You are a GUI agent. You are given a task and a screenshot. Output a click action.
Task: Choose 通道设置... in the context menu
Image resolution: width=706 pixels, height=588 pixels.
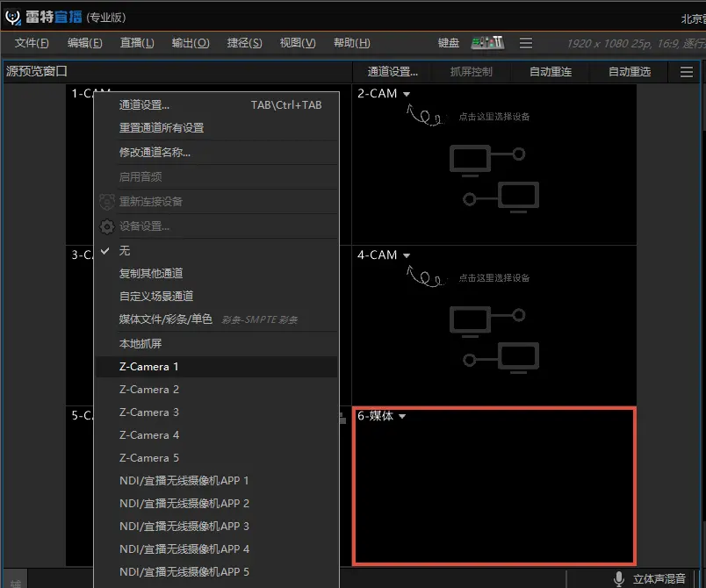(217, 104)
